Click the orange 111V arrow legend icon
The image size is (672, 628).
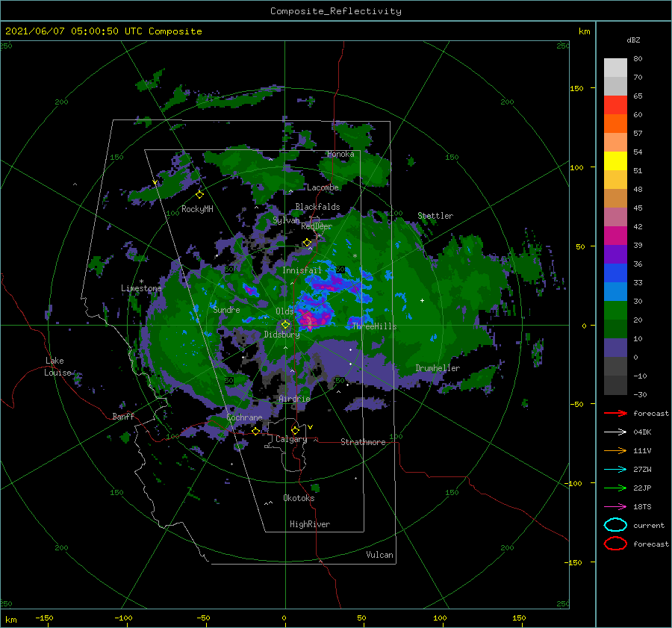615,450
